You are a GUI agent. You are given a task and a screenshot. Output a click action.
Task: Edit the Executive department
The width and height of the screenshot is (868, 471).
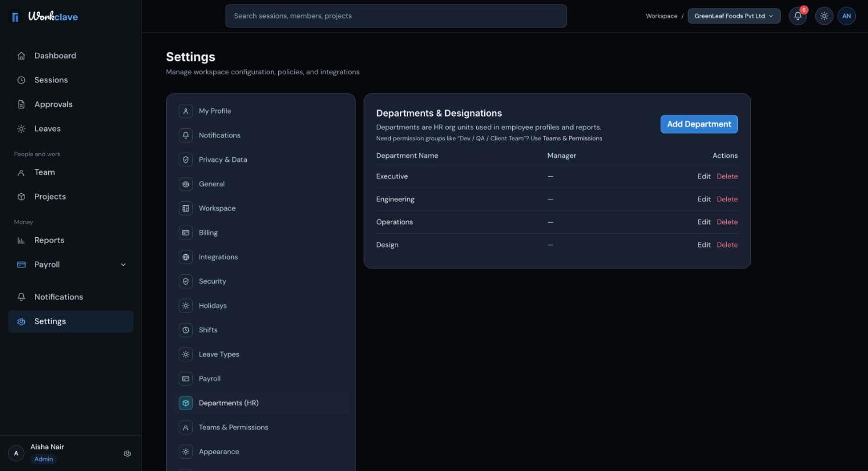[704, 176]
